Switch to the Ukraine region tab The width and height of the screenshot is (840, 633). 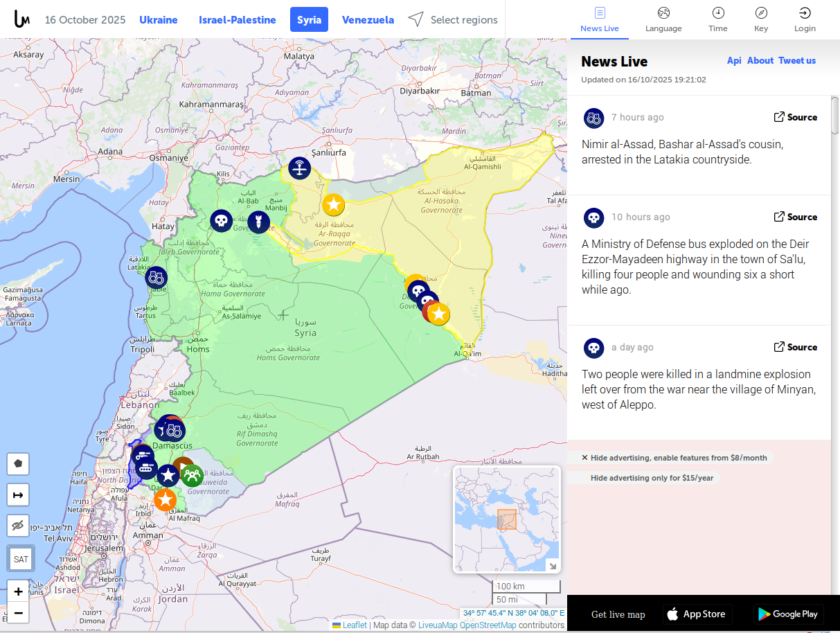pos(159,20)
